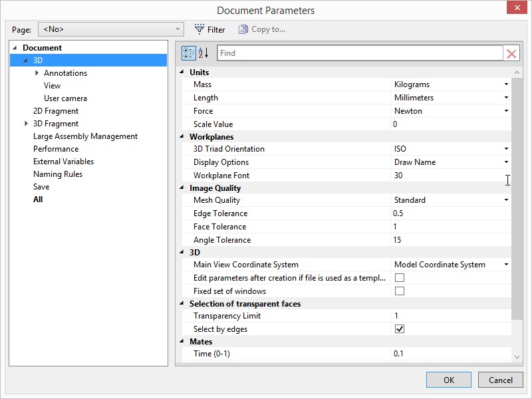
Task: Click the Cancel button
Action: [x=500, y=380]
